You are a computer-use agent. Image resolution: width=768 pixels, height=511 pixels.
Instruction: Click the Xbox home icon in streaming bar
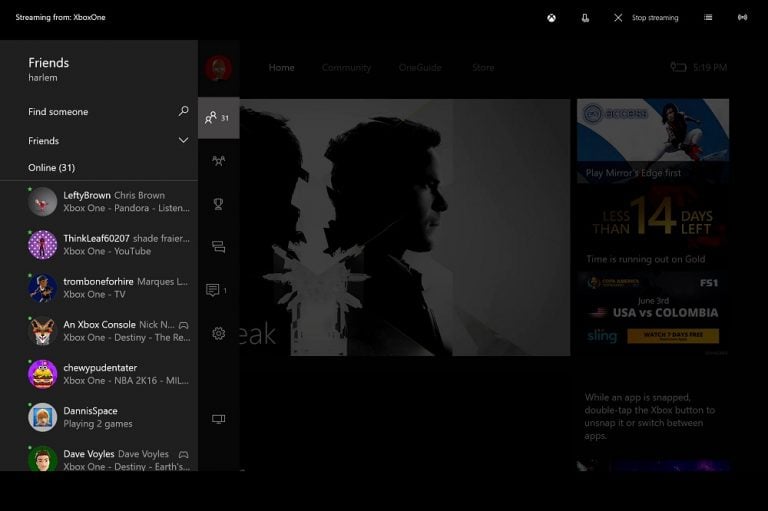tap(552, 18)
